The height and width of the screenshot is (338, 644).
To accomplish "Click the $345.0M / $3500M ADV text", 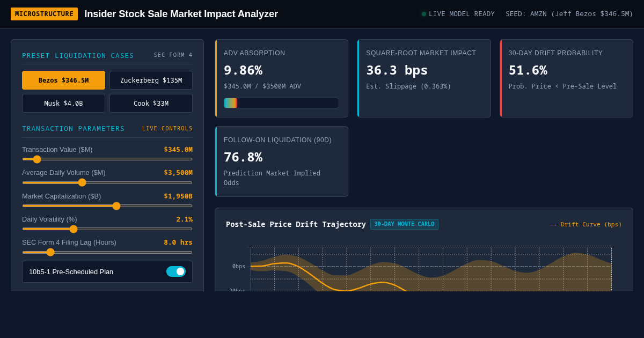I will point(262,86).
